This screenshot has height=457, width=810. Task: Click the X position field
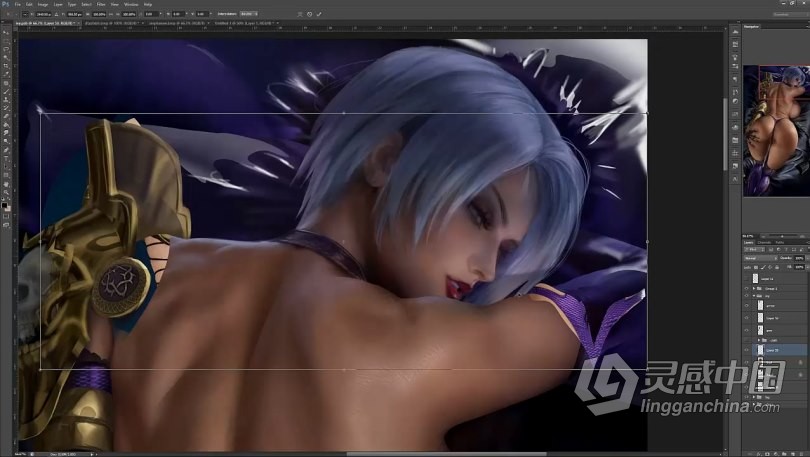pyautogui.click(x=44, y=14)
